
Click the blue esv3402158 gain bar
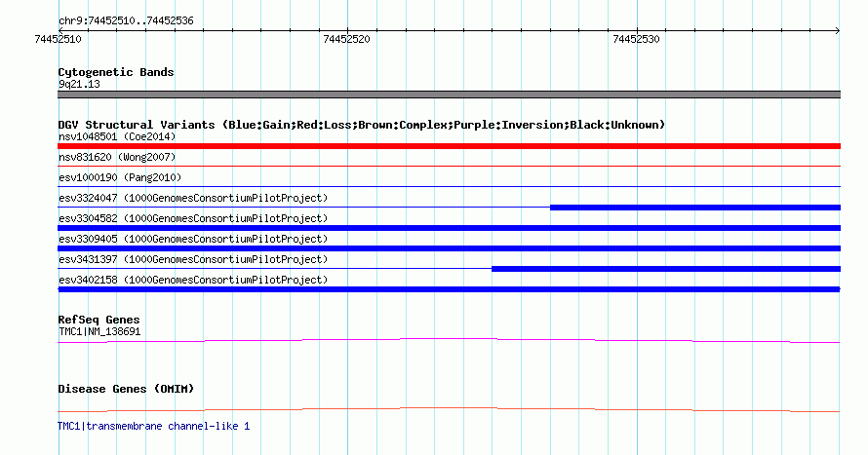pos(449,289)
